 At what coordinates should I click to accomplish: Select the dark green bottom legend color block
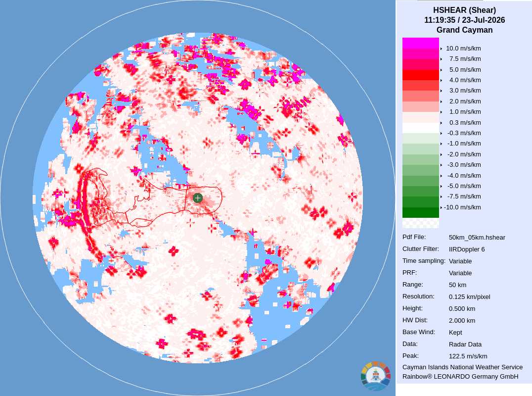pyautogui.click(x=421, y=213)
